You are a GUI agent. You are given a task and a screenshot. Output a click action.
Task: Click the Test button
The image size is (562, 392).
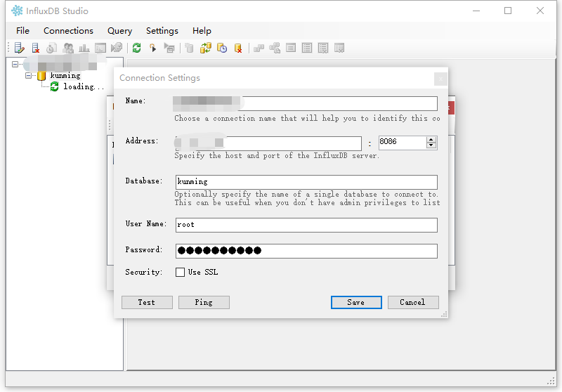click(147, 302)
